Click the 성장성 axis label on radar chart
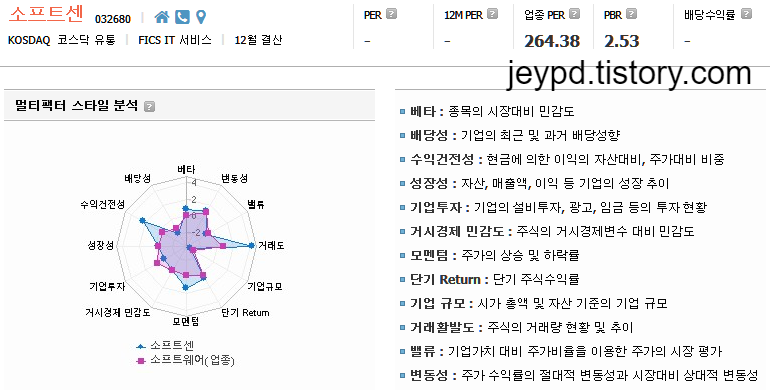This screenshot has width=770, height=390. click(x=101, y=245)
